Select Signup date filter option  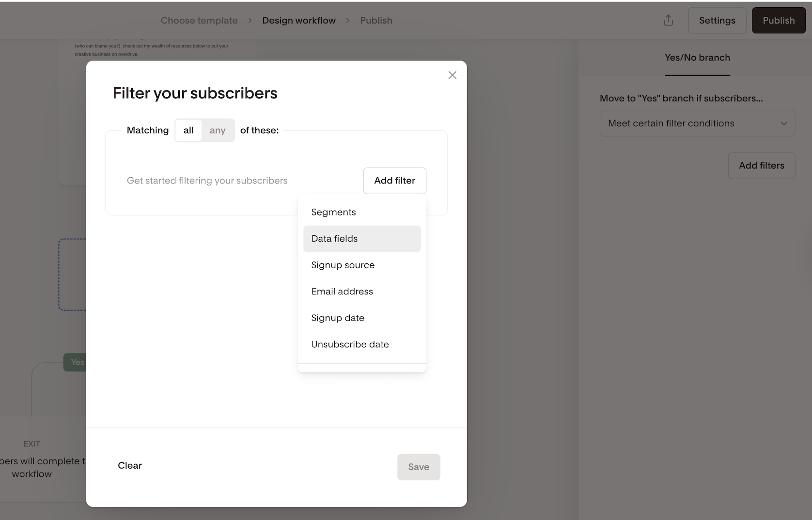click(x=338, y=318)
